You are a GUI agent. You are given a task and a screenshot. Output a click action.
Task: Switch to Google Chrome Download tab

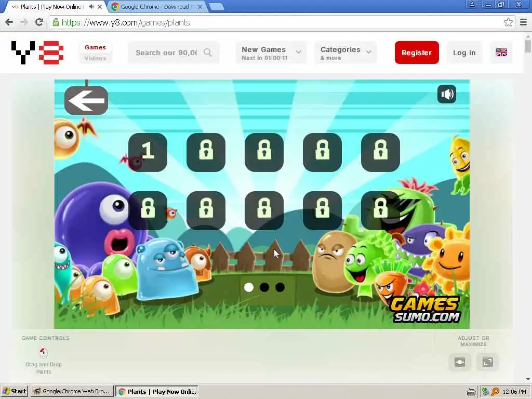pyautogui.click(x=155, y=6)
